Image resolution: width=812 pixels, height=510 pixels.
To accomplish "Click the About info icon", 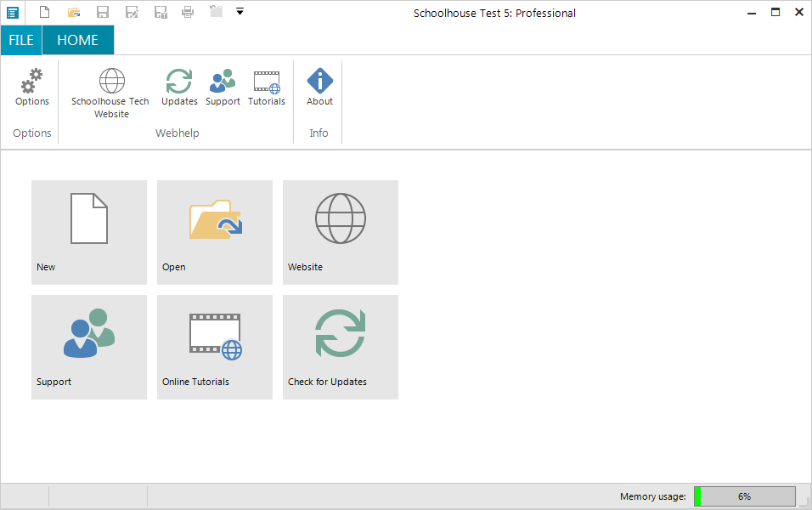I will click(319, 87).
